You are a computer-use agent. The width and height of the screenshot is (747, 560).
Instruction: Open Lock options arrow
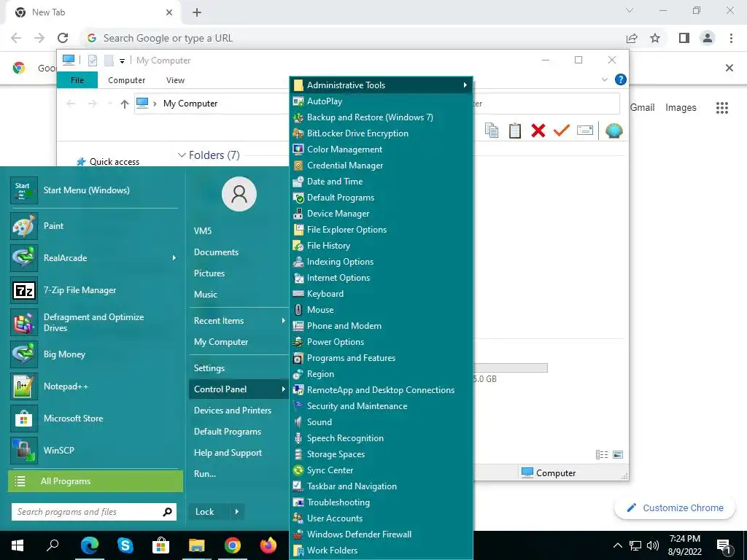point(237,512)
